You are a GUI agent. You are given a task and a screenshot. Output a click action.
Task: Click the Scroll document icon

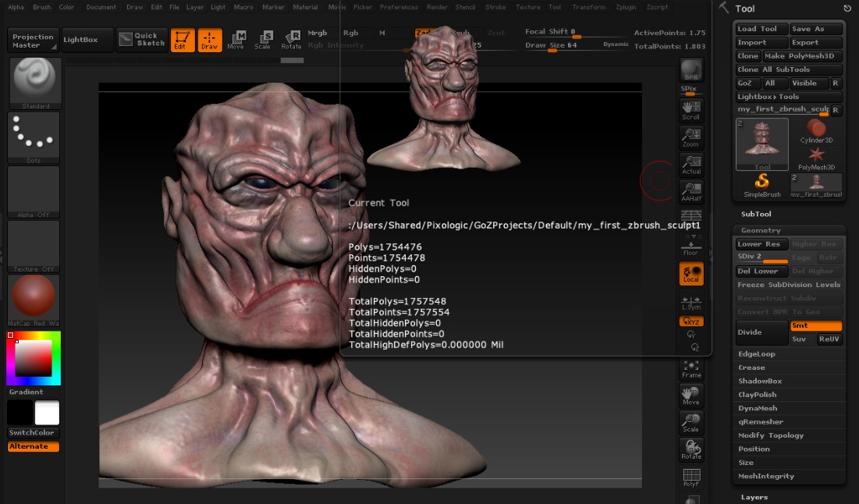click(691, 109)
